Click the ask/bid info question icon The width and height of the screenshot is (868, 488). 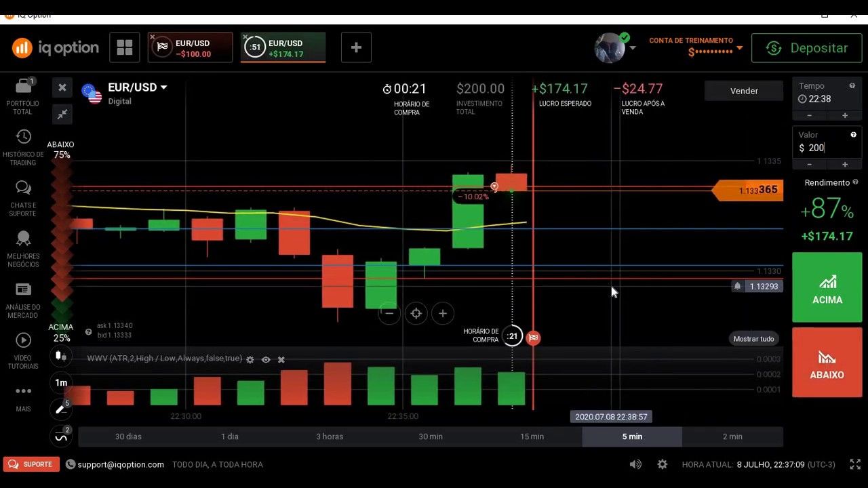tap(88, 332)
